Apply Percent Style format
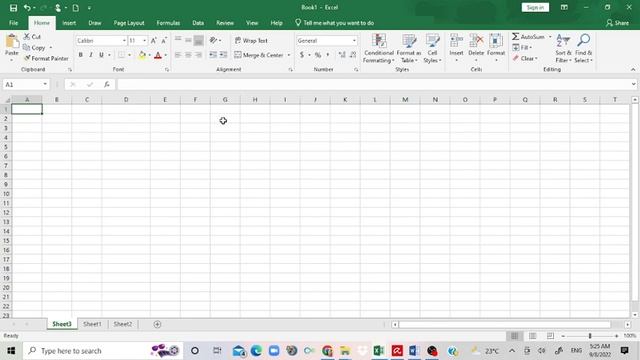This screenshot has height=360, width=640. [318, 55]
